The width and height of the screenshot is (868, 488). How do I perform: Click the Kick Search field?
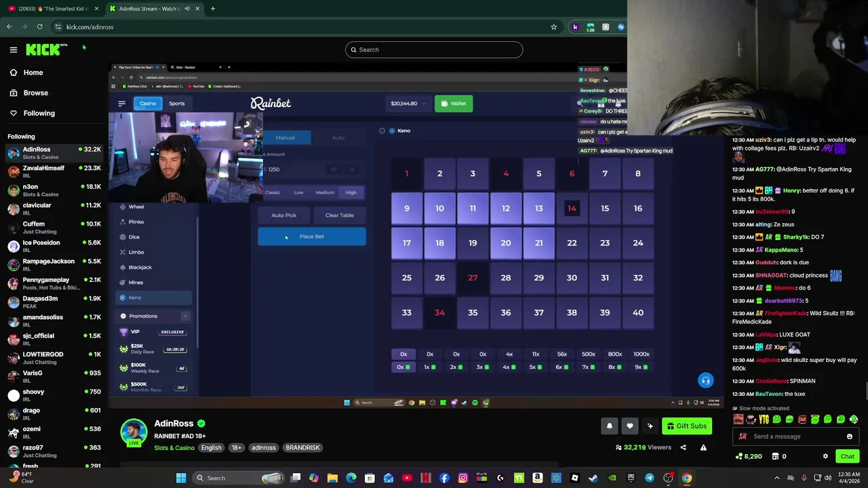[x=434, y=49]
